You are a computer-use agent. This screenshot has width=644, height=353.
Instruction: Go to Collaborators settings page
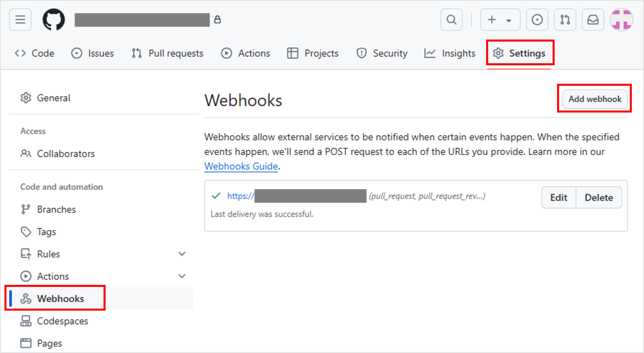point(66,154)
